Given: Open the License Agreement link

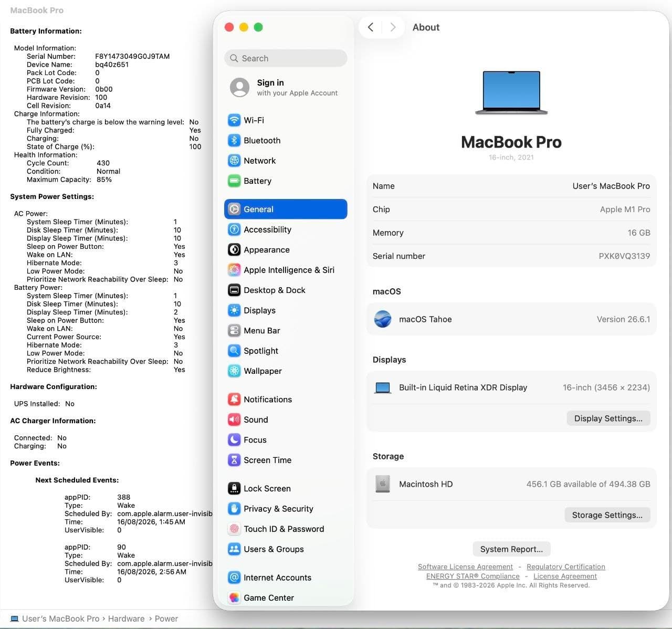Looking at the screenshot, I should 565,576.
